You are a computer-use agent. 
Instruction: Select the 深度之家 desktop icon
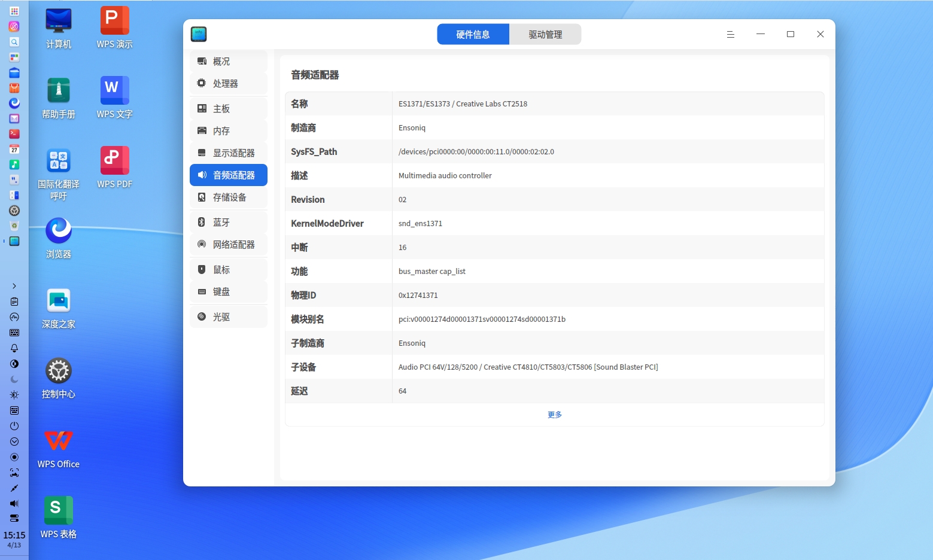[59, 309]
